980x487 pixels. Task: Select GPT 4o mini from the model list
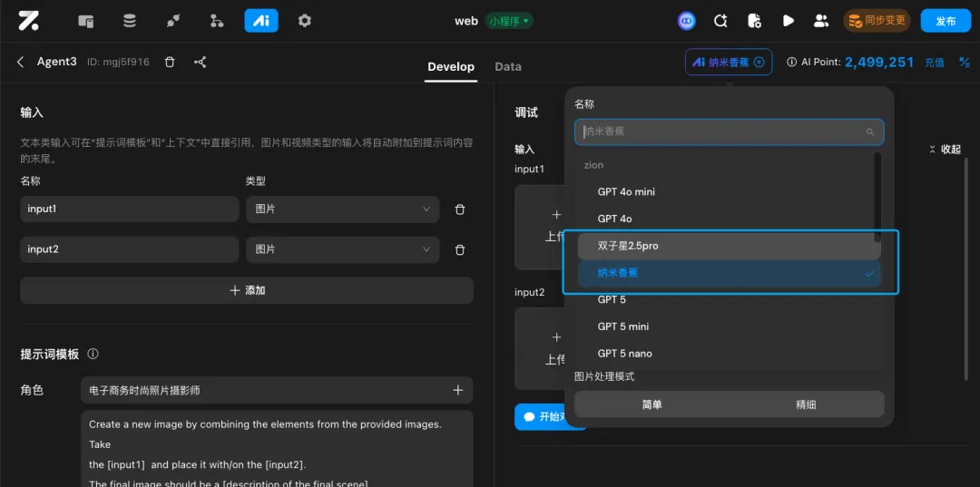(x=729, y=191)
